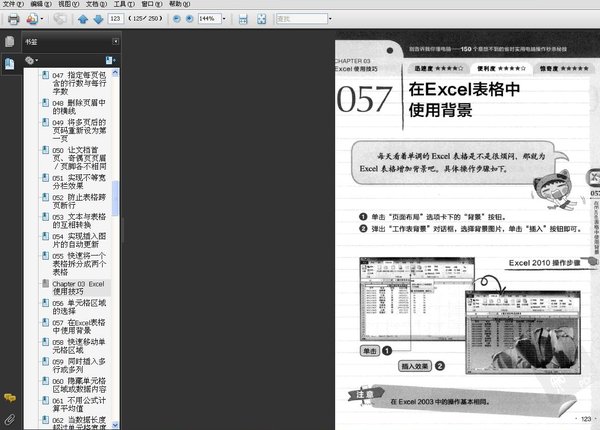Open the Attachments paperclip panel
This screenshot has width=600, height=430.
[x=9, y=418]
